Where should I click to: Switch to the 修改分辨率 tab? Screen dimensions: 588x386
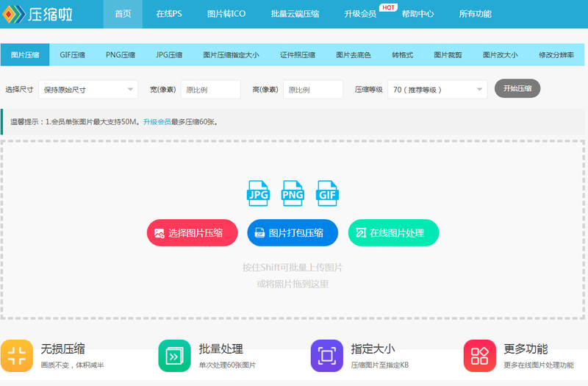[x=556, y=54]
